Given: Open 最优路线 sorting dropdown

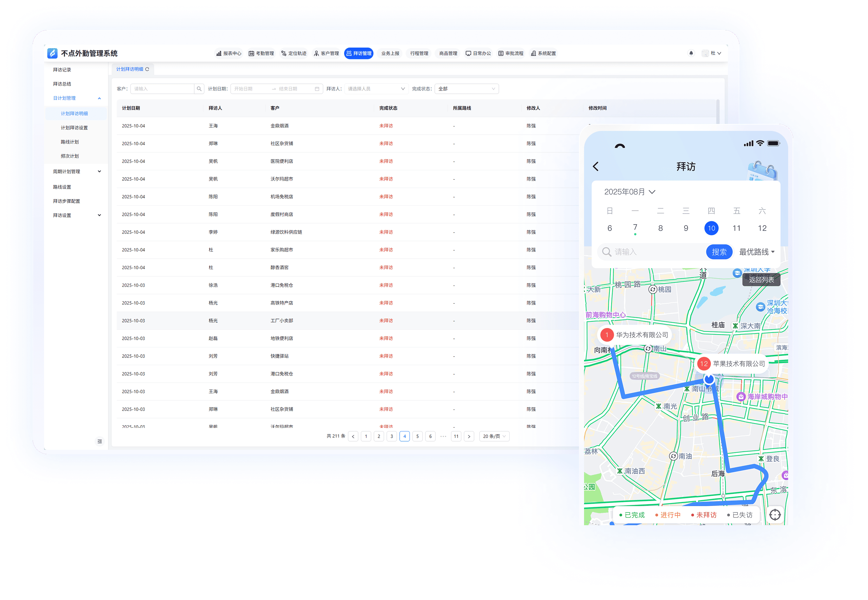Looking at the screenshot, I should [x=757, y=252].
